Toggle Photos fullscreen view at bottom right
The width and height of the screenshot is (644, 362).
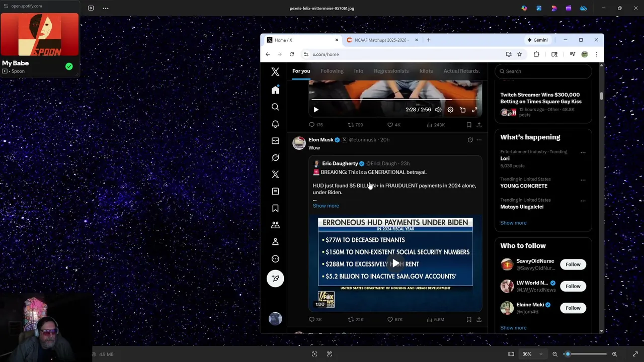coord(635,354)
